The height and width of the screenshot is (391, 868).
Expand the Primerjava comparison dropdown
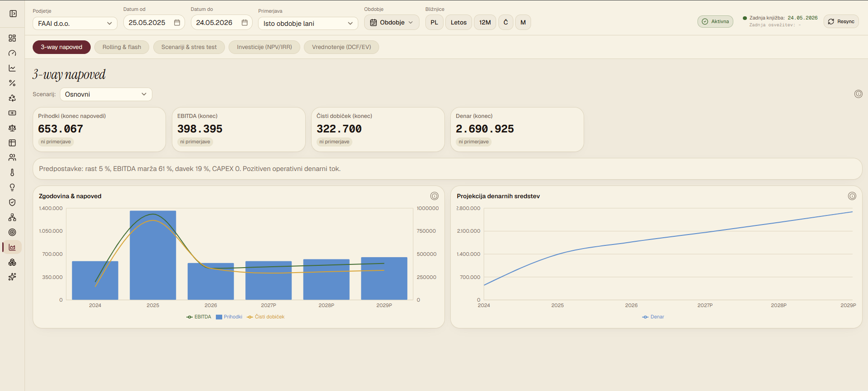tap(308, 23)
